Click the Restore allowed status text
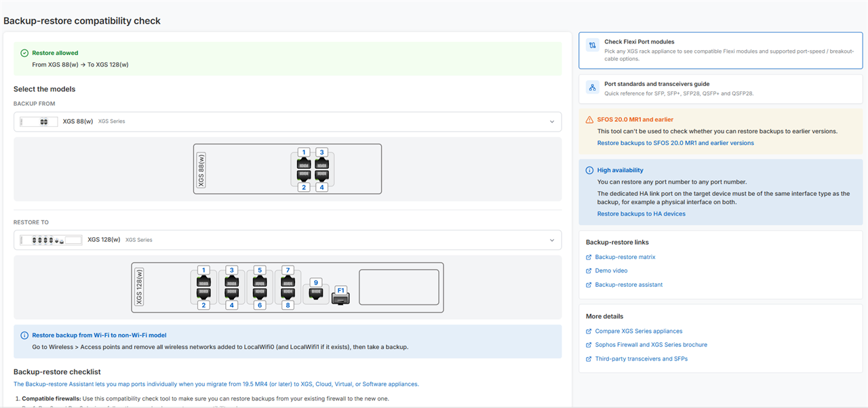 click(x=55, y=53)
